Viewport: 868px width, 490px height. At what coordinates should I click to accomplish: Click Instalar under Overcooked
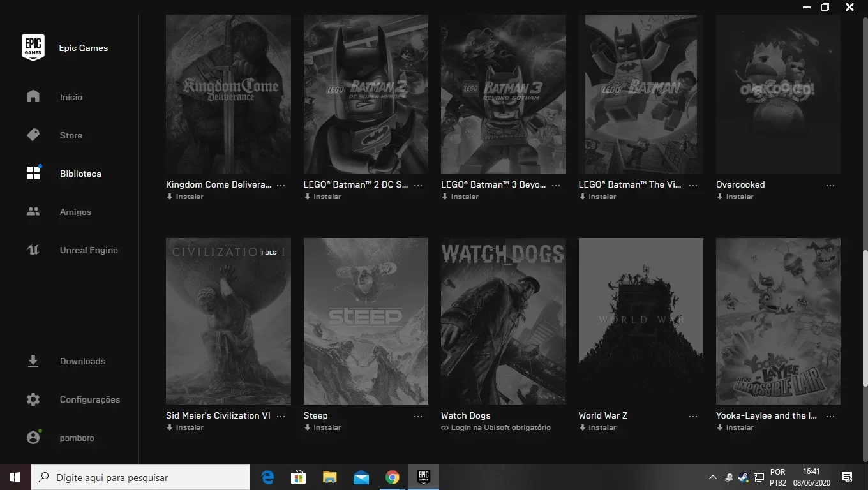click(x=735, y=197)
